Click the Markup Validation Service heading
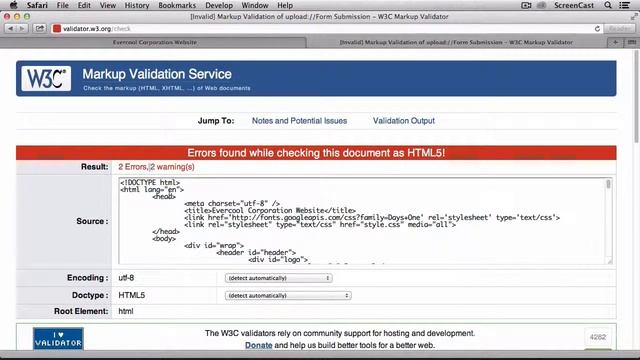640x360 pixels. click(157, 74)
